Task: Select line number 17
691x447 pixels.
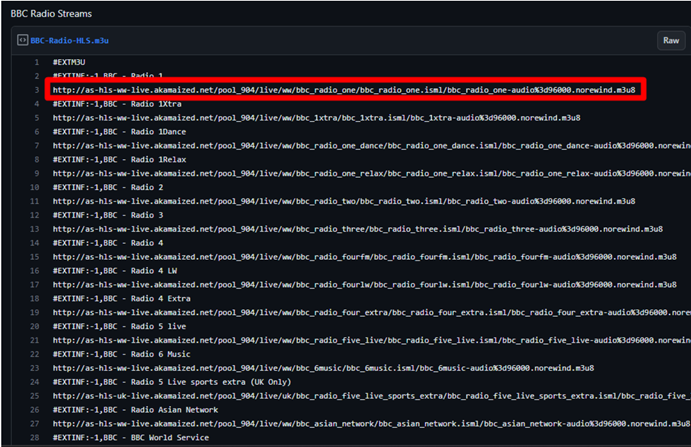Action: pos(34,284)
